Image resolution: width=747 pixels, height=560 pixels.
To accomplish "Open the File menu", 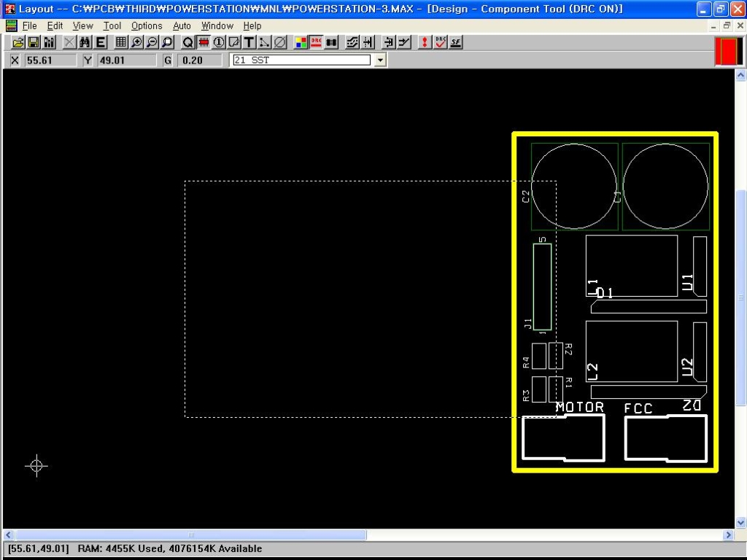I will (29, 26).
